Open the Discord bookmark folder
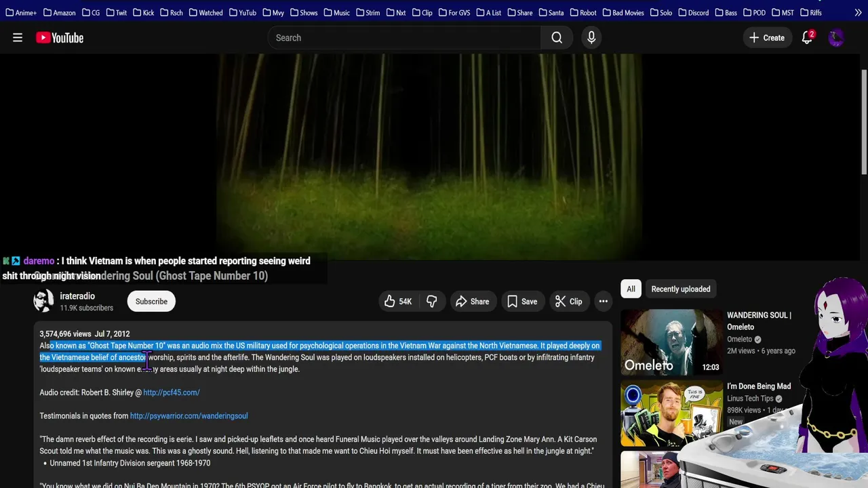This screenshot has height=488, width=868. point(693,12)
